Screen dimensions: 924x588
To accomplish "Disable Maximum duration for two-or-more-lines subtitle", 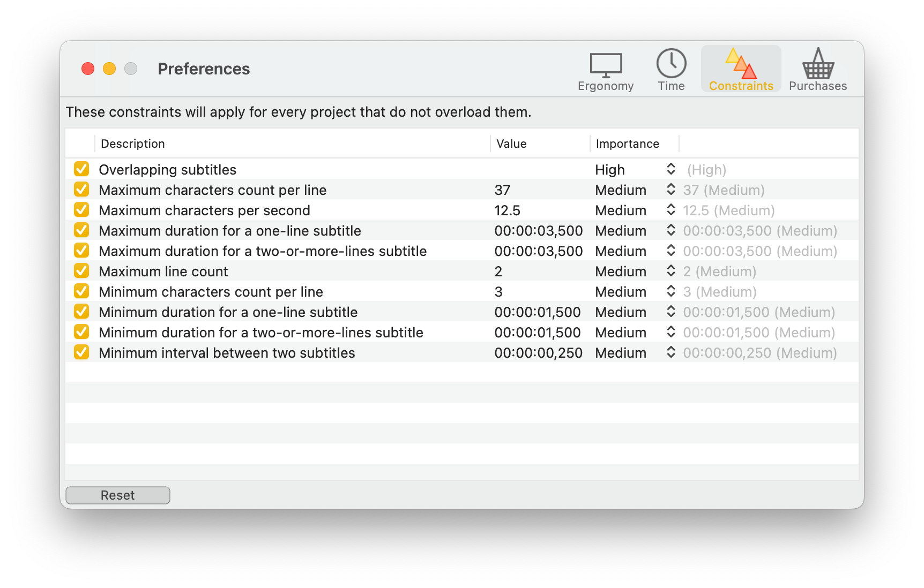I will pyautogui.click(x=81, y=251).
